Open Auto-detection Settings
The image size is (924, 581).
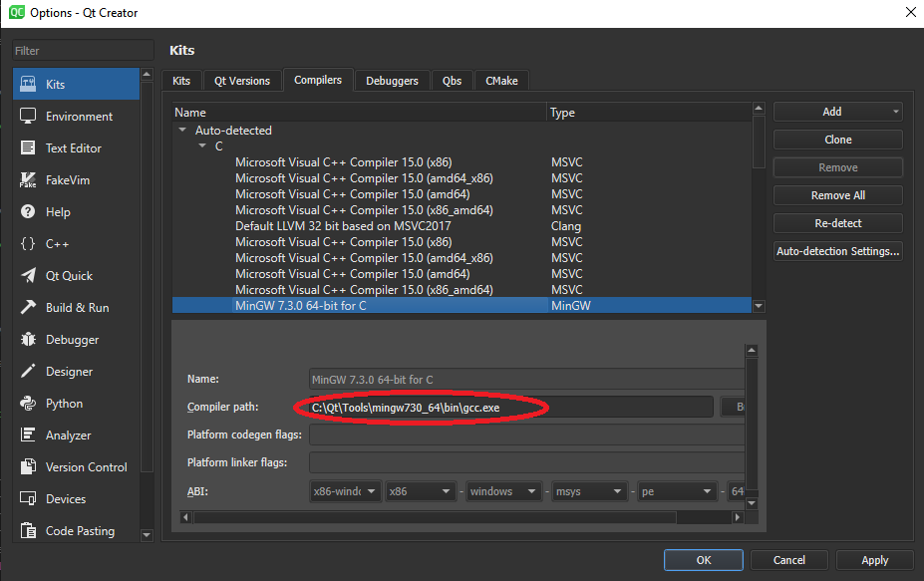coord(838,251)
